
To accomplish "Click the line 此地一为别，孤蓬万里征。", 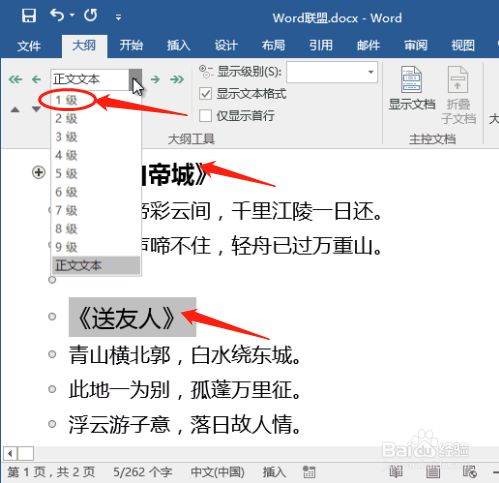I will (x=185, y=390).
